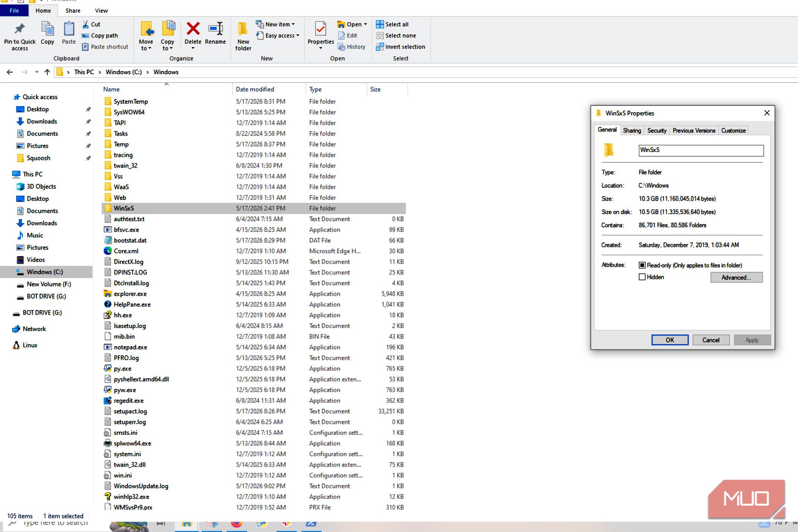Toggle Read-only attribute checkbox
Viewport: 798px width, 532px height.
[642, 265]
